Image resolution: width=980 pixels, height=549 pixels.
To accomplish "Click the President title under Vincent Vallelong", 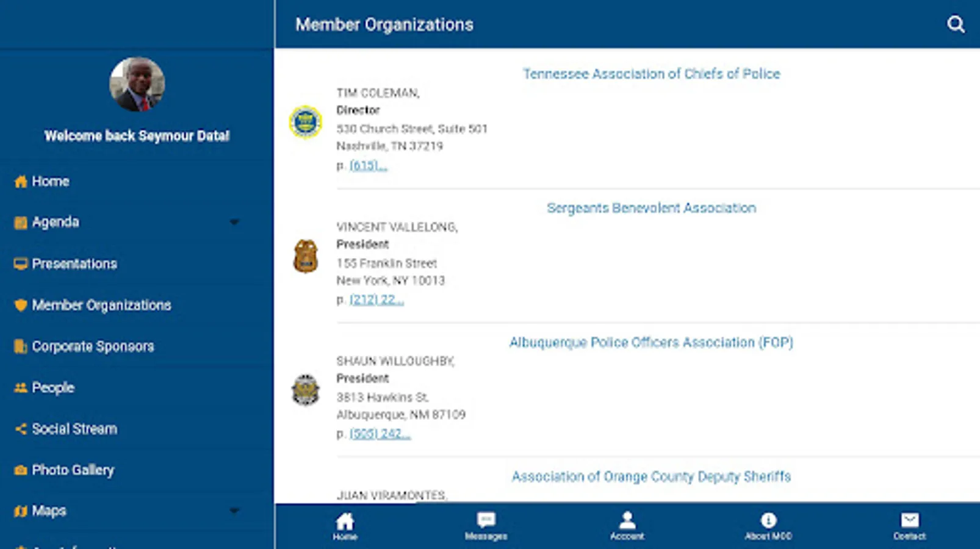I will click(x=362, y=245).
